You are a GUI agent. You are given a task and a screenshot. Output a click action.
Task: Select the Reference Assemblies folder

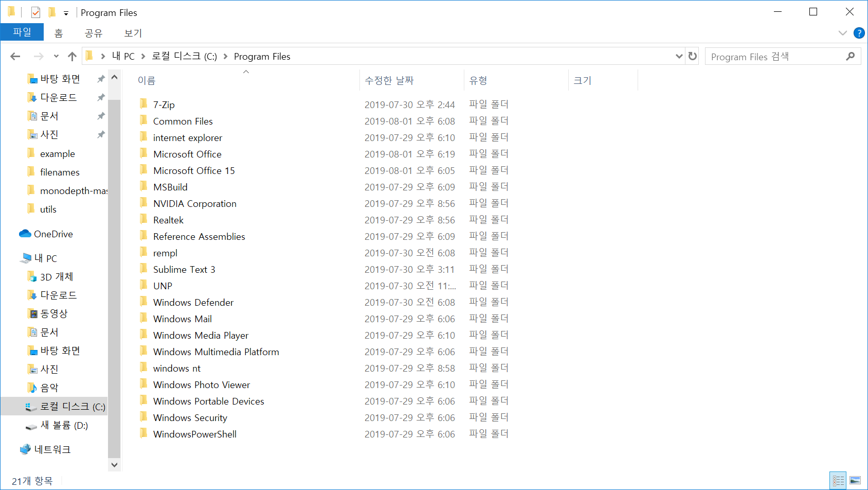coord(199,236)
